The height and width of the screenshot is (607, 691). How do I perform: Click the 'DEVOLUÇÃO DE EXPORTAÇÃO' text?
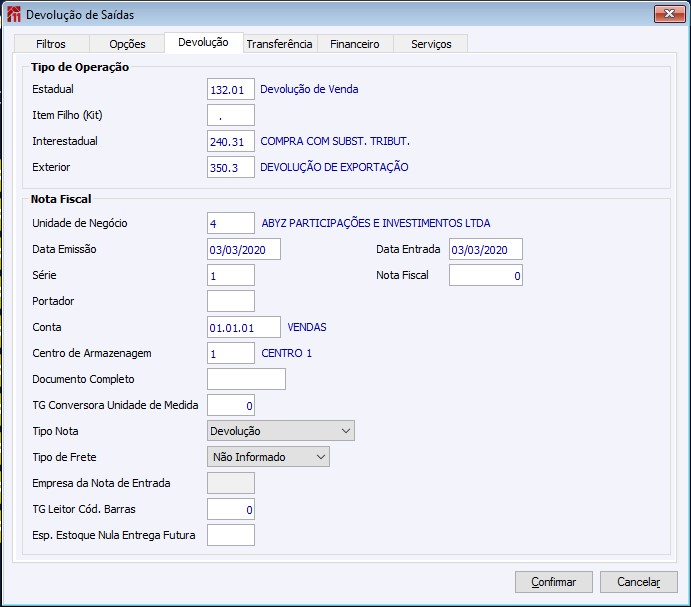pyautogui.click(x=334, y=168)
